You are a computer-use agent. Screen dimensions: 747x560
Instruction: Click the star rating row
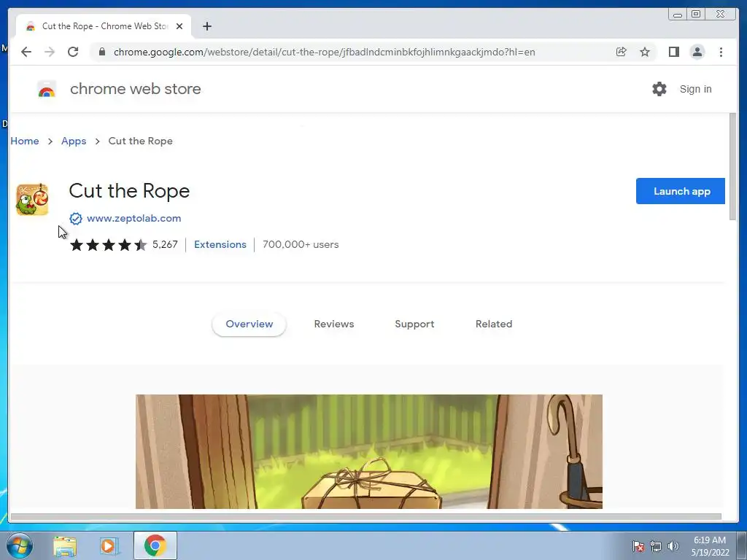tap(108, 245)
